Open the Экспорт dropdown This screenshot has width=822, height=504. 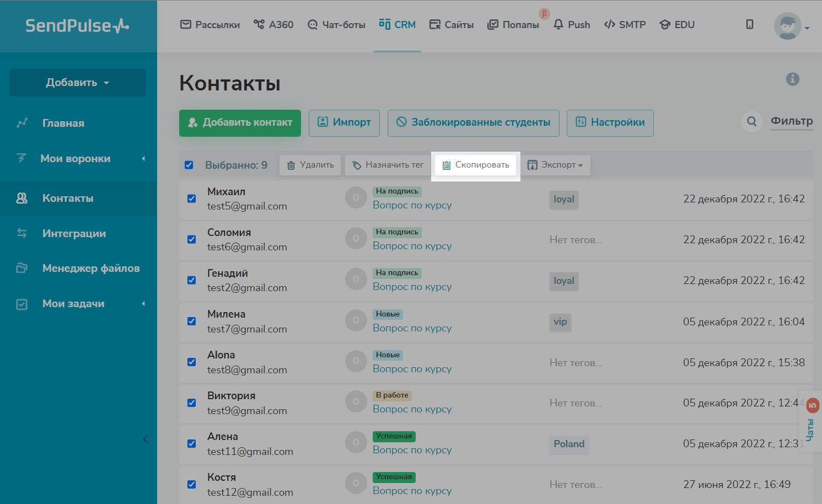click(x=555, y=165)
